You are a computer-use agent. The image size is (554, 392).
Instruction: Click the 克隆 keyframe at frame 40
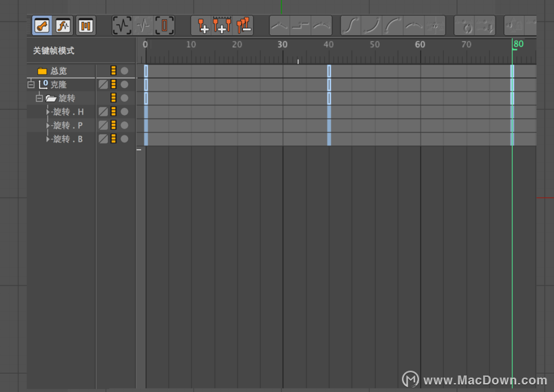click(x=329, y=85)
